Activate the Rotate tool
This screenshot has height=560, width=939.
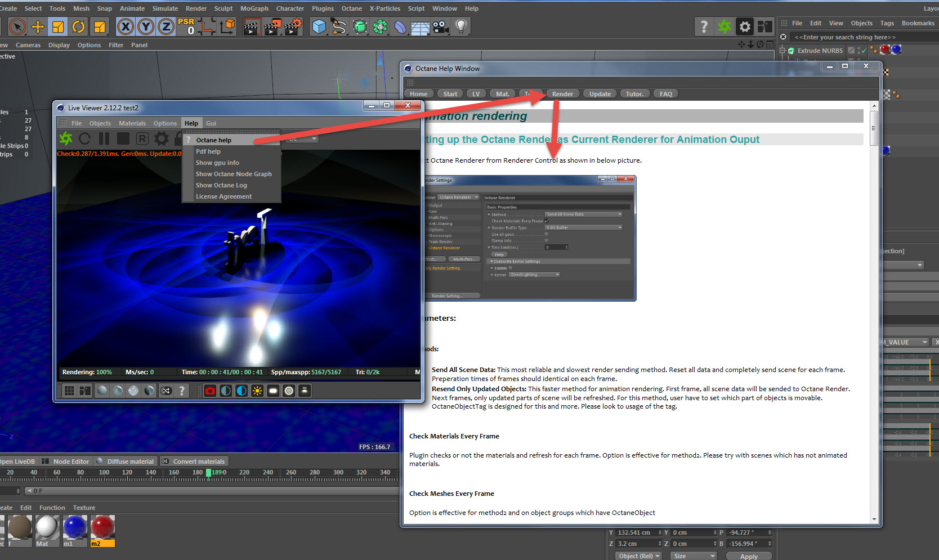click(x=78, y=26)
